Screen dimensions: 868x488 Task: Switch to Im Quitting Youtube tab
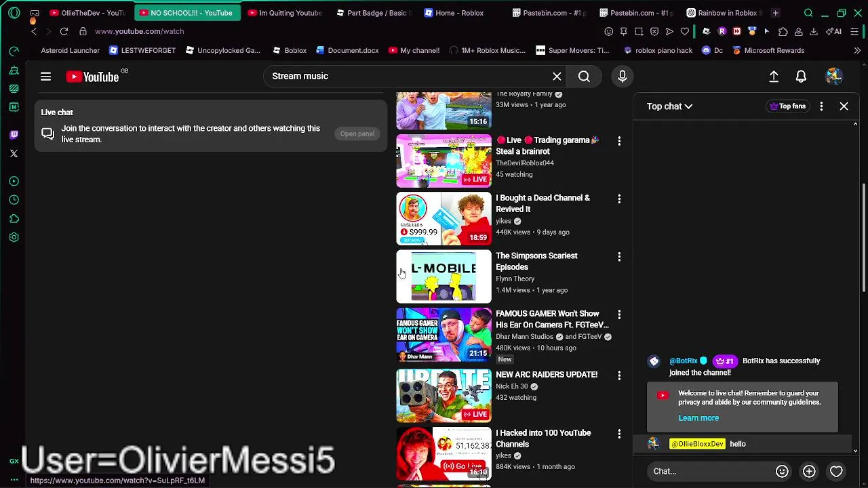(285, 13)
